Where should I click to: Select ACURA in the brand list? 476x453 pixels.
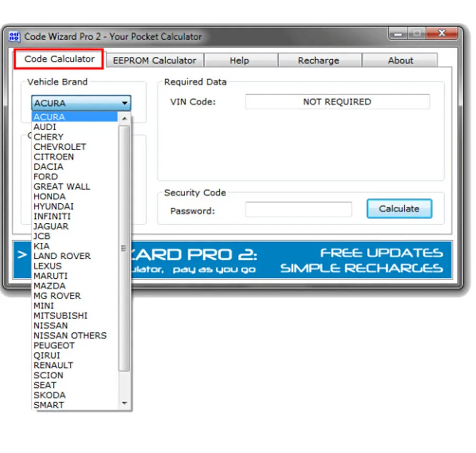point(75,117)
